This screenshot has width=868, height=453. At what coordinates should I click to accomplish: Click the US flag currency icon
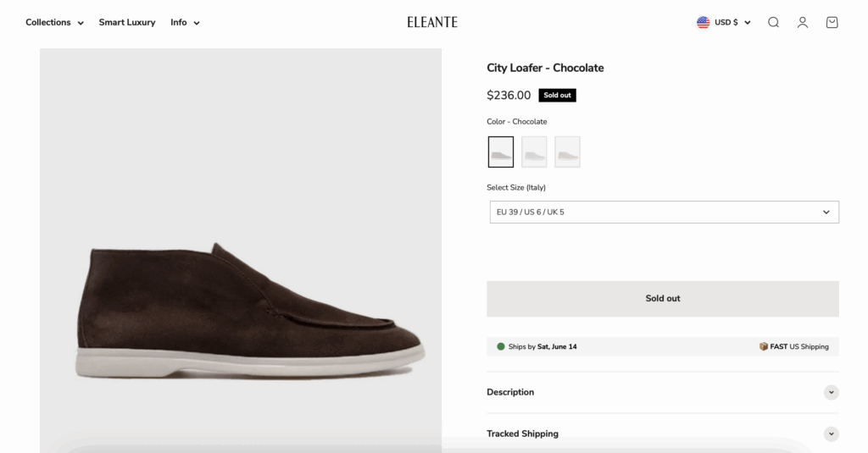[x=704, y=23]
